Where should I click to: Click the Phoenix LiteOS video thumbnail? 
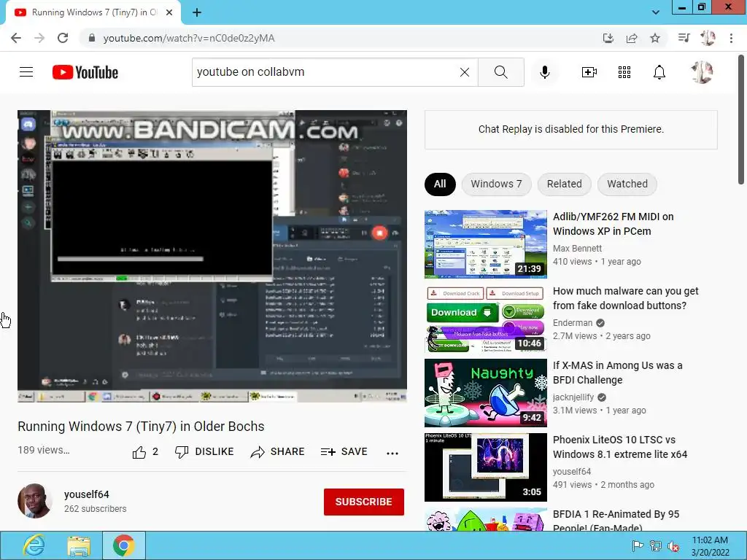485,467
